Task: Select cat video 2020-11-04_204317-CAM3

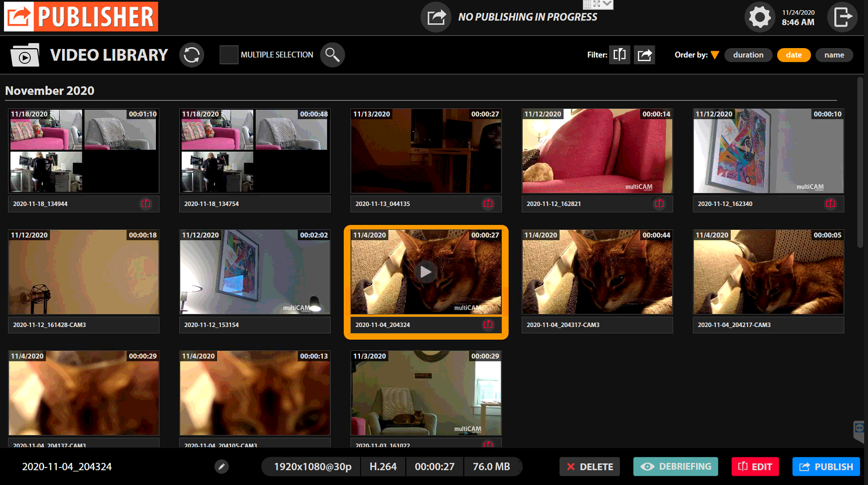Action: tap(597, 272)
